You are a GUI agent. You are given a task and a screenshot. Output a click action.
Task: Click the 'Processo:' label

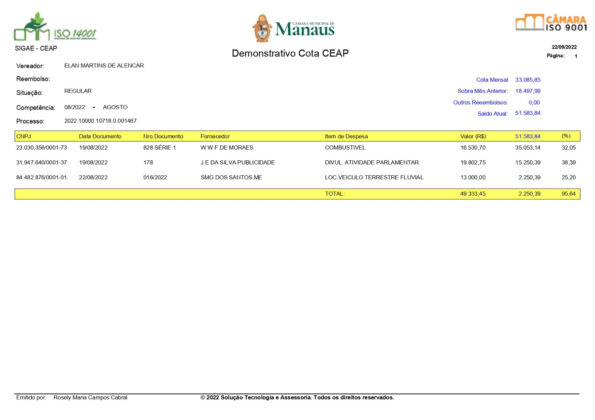(30, 121)
